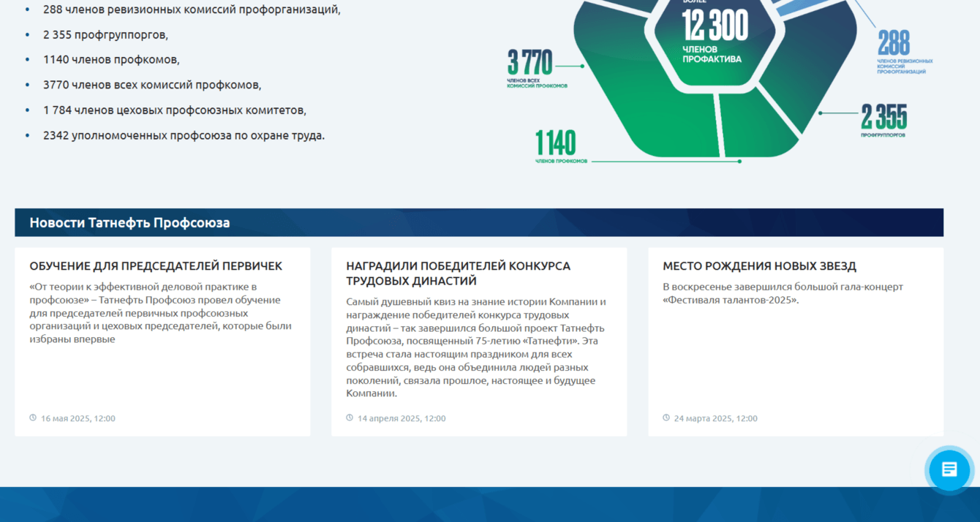Click list item '2 355 профгруппоргов'
The image size is (980, 522).
(105, 34)
